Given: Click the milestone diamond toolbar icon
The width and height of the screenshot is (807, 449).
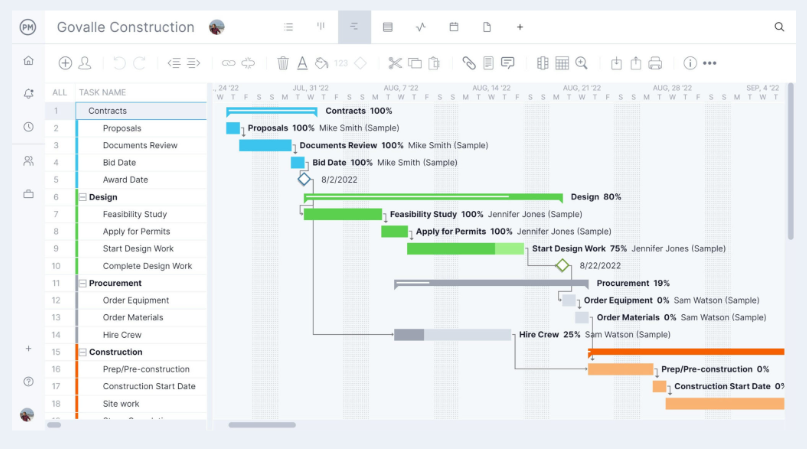Looking at the screenshot, I should point(360,63).
